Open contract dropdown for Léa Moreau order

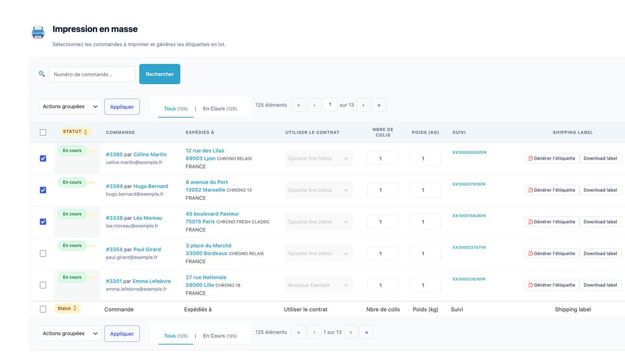pyautogui.click(x=319, y=222)
